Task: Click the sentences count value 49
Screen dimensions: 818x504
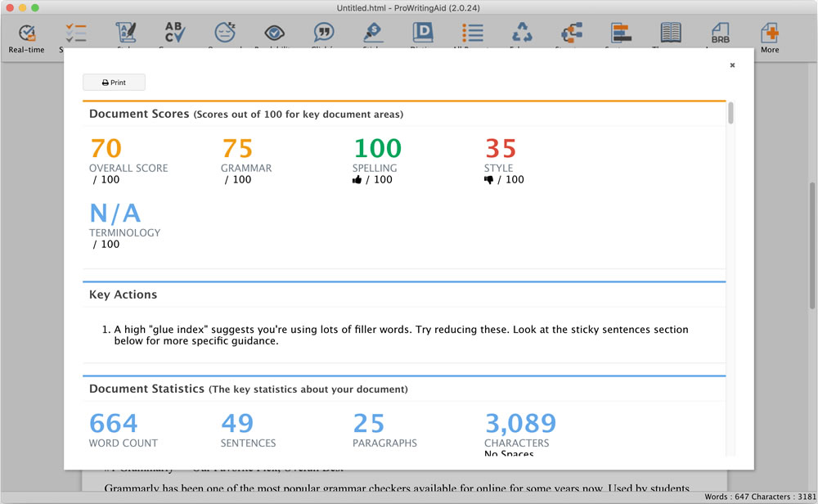Action: (237, 423)
